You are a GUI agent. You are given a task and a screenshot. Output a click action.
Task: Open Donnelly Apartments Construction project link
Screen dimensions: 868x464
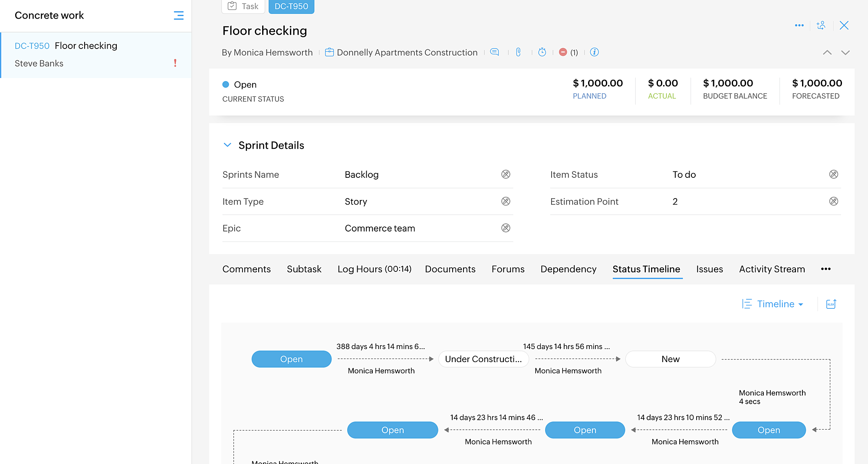click(x=407, y=52)
